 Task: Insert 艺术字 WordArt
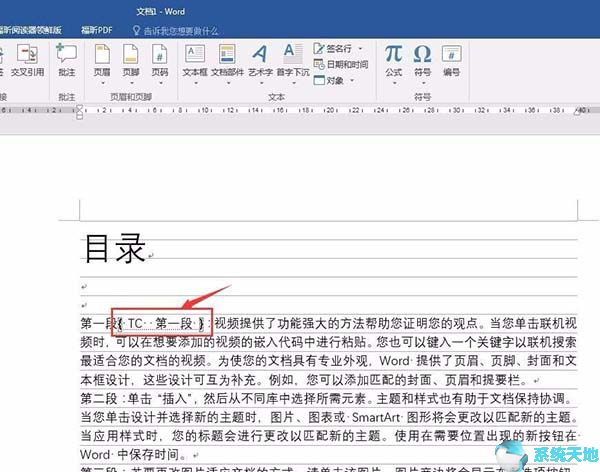[x=260, y=58]
